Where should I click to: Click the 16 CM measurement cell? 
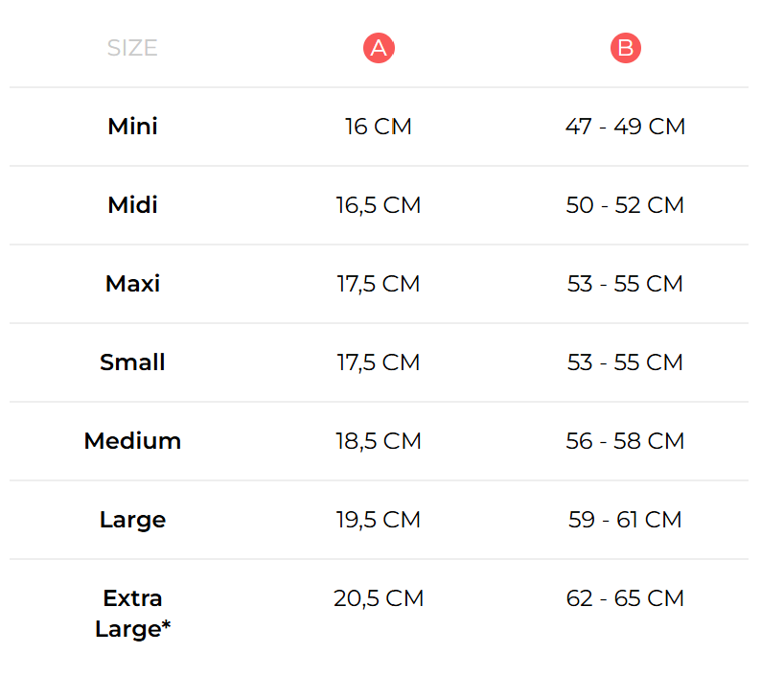point(379,127)
